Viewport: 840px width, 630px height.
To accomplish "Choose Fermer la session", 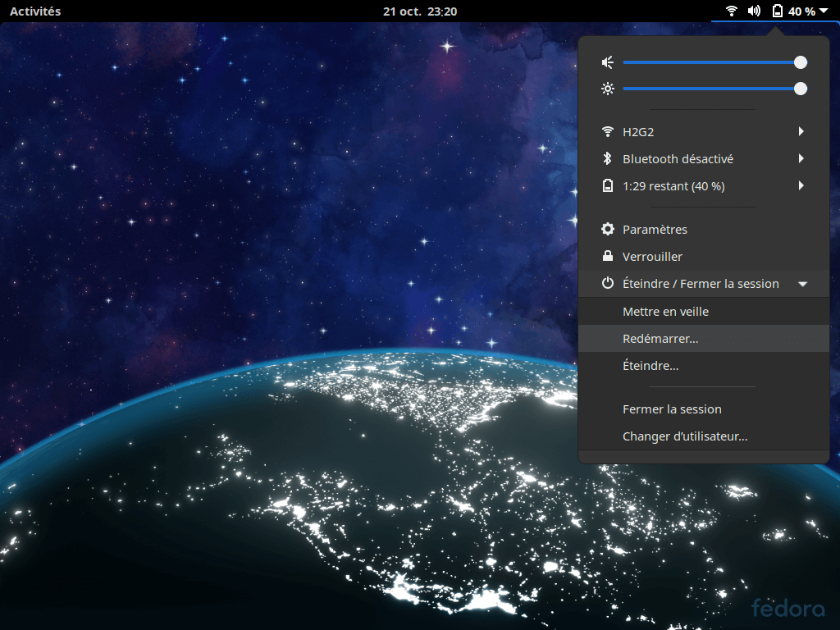I will pyautogui.click(x=704, y=409).
